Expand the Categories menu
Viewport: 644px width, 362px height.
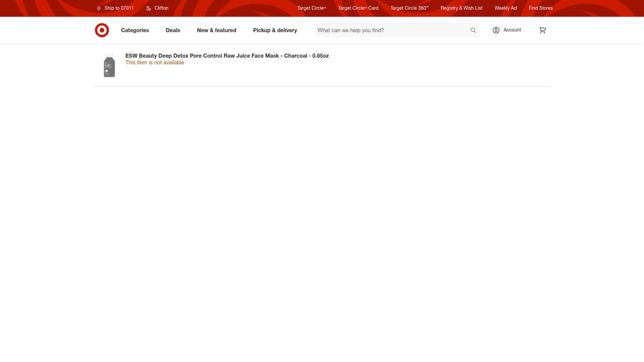pos(135,31)
